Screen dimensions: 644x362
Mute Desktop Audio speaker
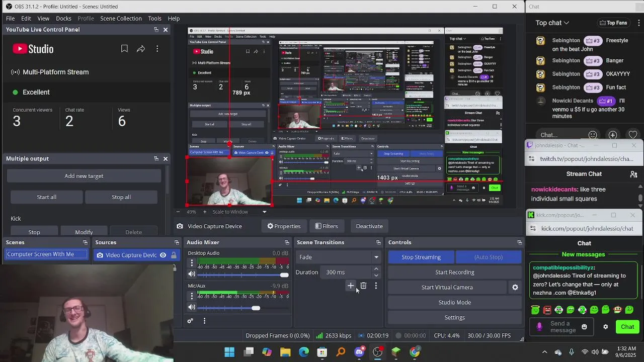[192, 275]
